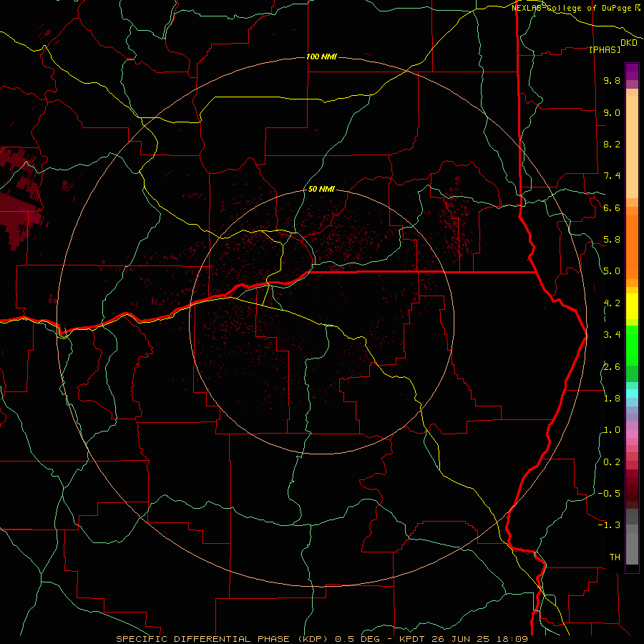Click the 0.2 value on the color scale
Screen dimensions: 644x644
[612, 462]
